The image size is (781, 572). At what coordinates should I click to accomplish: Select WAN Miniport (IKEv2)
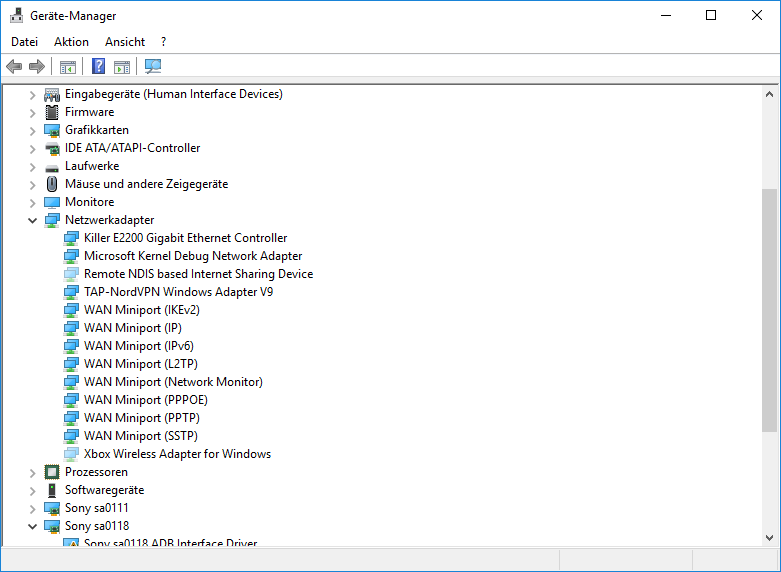tap(141, 310)
